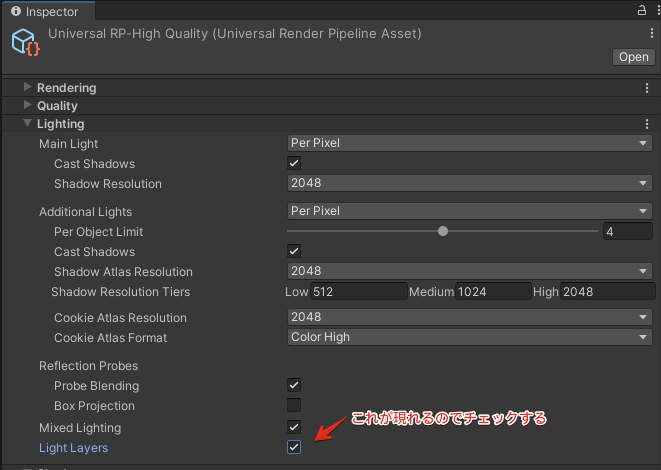Toggle the Light Layers checkbox

(x=294, y=447)
